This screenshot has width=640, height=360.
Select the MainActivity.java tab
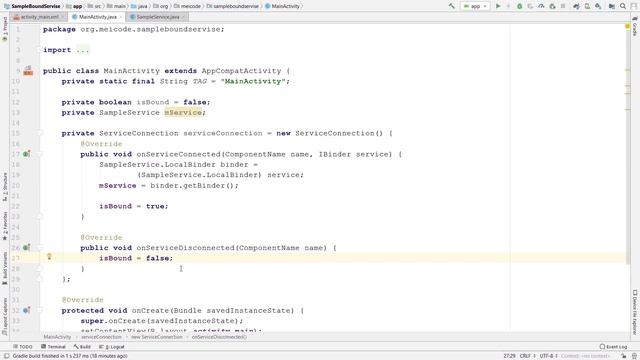point(97,17)
